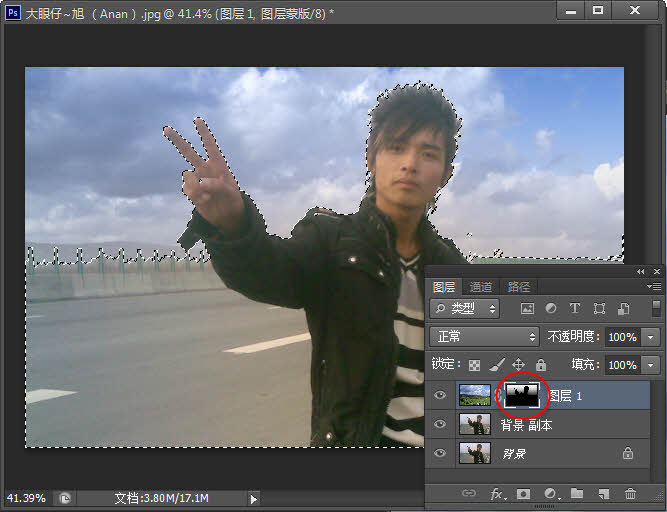Click the delete layer trash icon
Viewport: 667px width, 512px height.
[630, 494]
